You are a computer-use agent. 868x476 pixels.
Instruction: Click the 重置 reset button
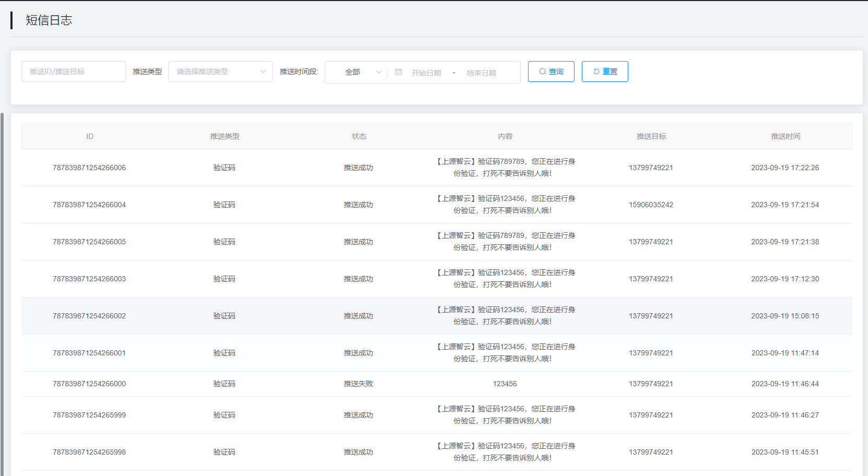click(605, 72)
